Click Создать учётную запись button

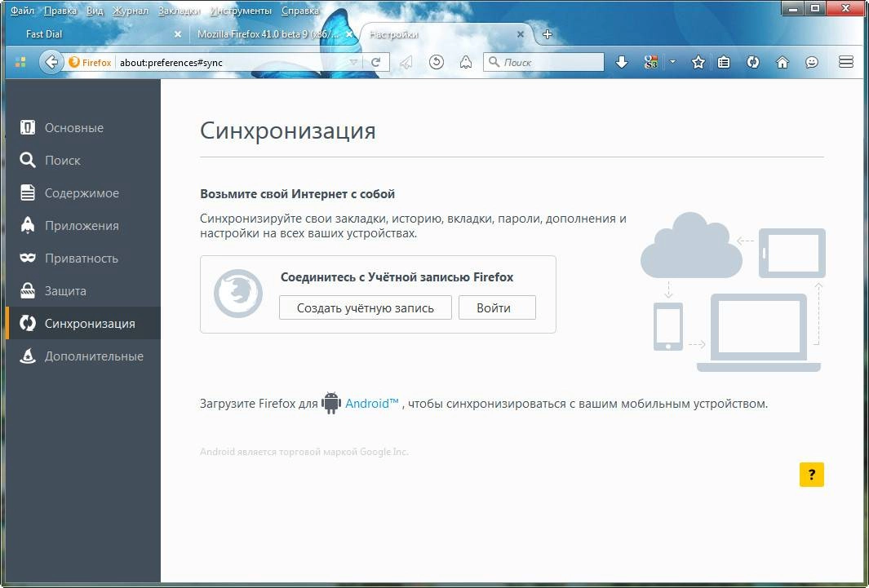pos(366,307)
